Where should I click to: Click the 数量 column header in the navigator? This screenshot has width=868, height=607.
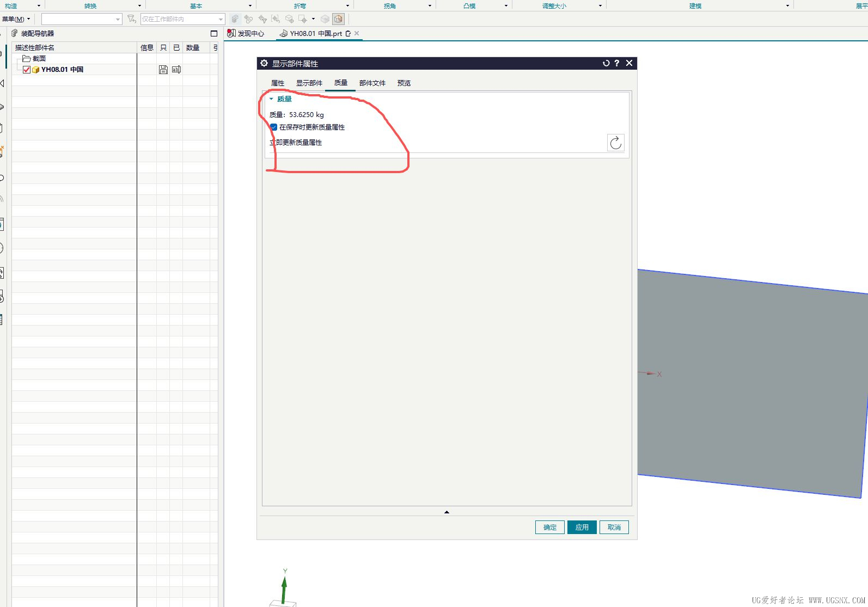tap(196, 48)
